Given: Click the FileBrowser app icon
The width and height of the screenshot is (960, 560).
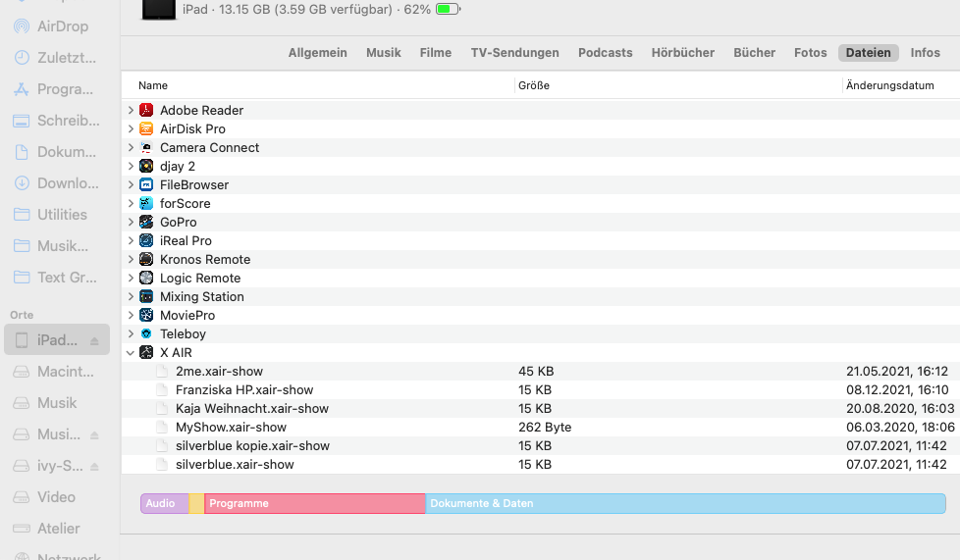Looking at the screenshot, I should click(x=146, y=184).
